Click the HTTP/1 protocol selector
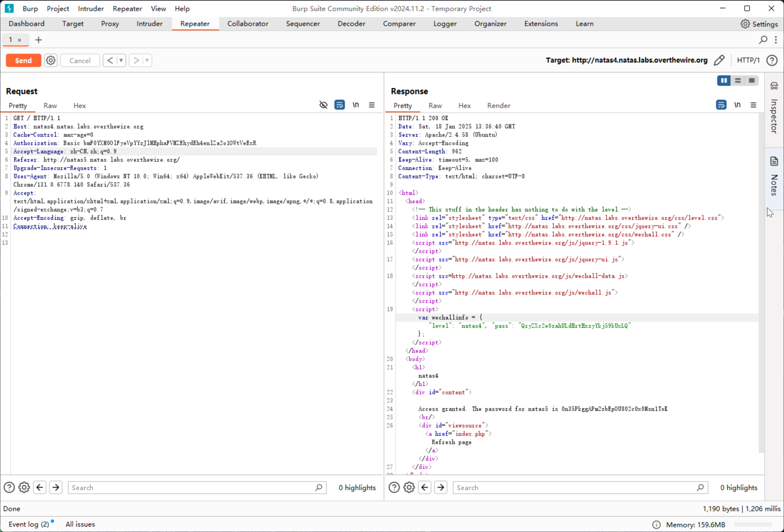Viewport: 784px width, 532px height. pyautogui.click(x=748, y=60)
